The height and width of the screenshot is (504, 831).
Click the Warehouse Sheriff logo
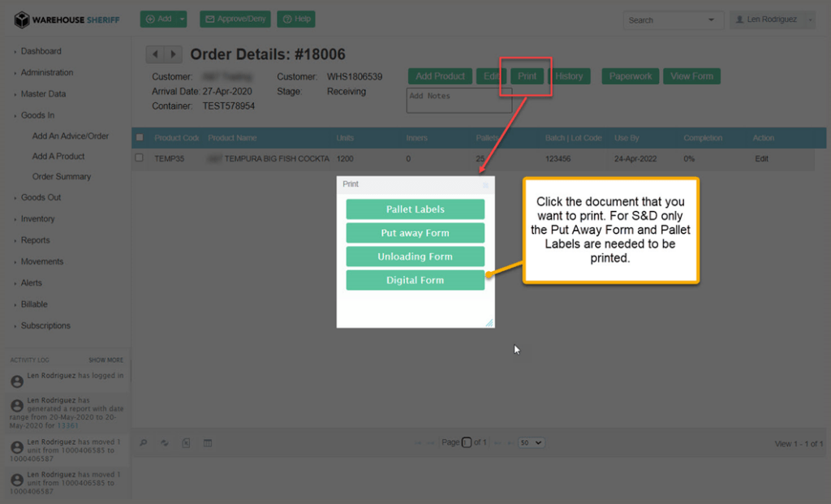[x=67, y=19]
